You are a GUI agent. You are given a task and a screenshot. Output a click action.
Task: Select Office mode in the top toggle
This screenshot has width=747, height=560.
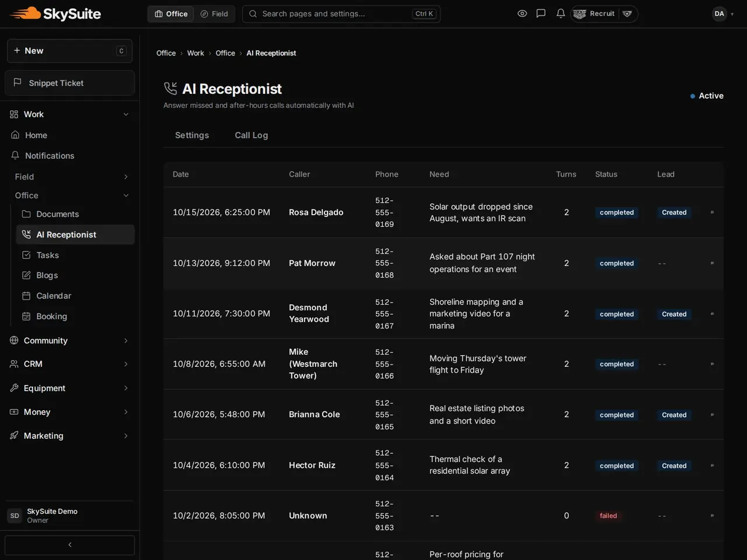point(172,14)
